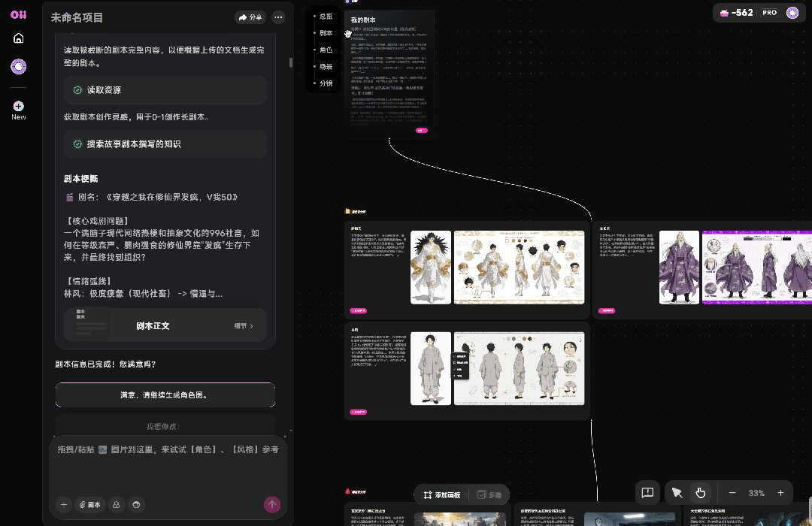Jump to 剧本 in canvas outline
The image size is (812, 526).
click(x=326, y=33)
